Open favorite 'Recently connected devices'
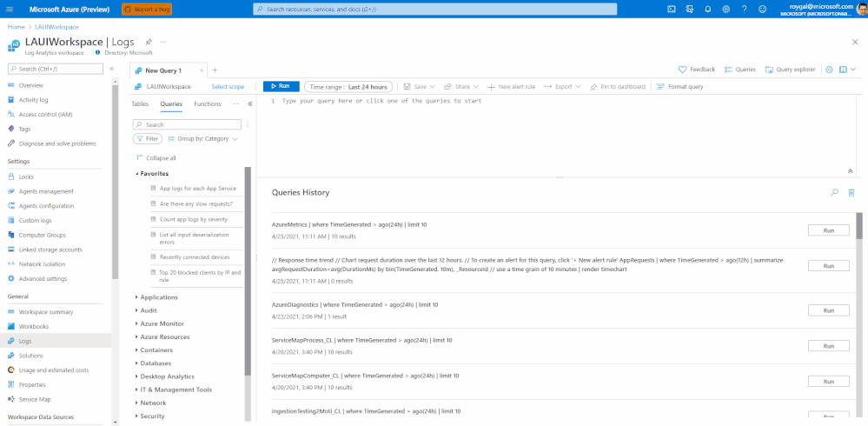 (x=195, y=257)
